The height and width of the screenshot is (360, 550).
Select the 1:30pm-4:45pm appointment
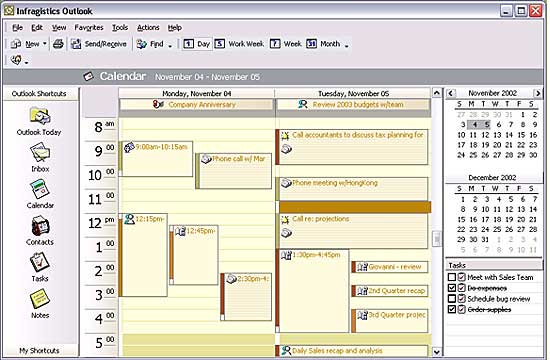point(313,291)
